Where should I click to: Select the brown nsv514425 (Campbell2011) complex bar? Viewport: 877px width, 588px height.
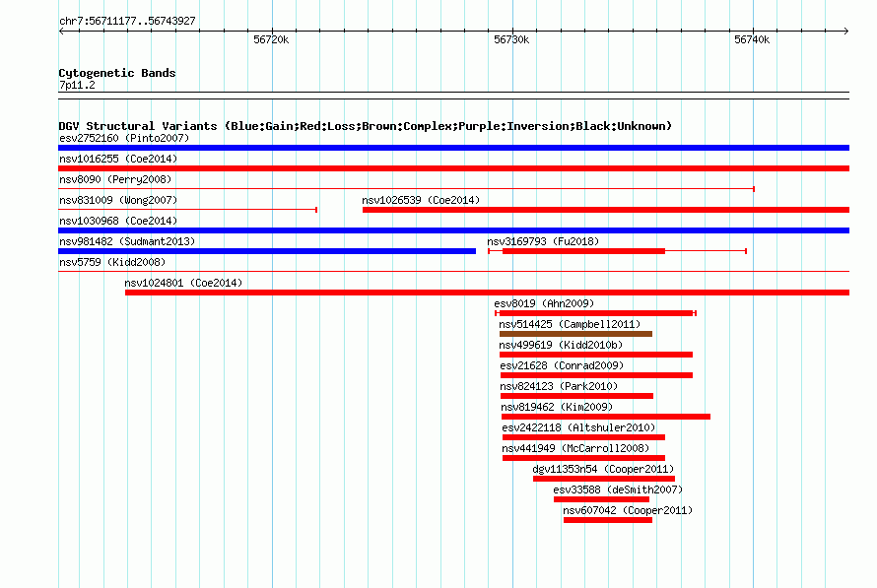tap(576, 334)
